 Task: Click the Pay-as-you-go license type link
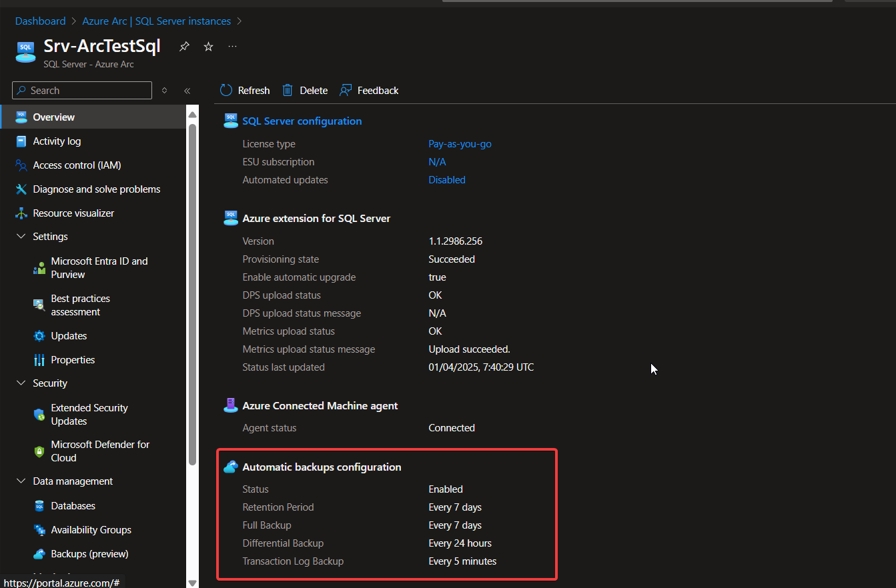click(460, 144)
